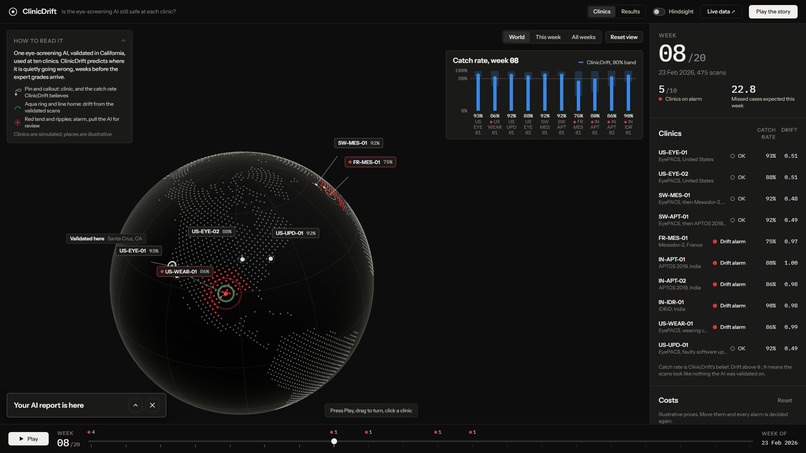Click the Play button on the timeline
Viewport: 806px width, 453px height.
point(28,439)
